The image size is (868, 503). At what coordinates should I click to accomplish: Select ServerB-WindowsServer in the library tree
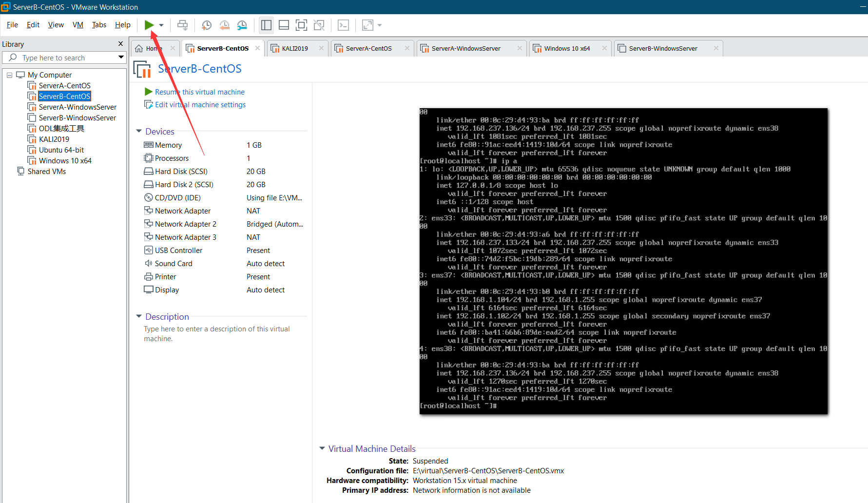(77, 118)
